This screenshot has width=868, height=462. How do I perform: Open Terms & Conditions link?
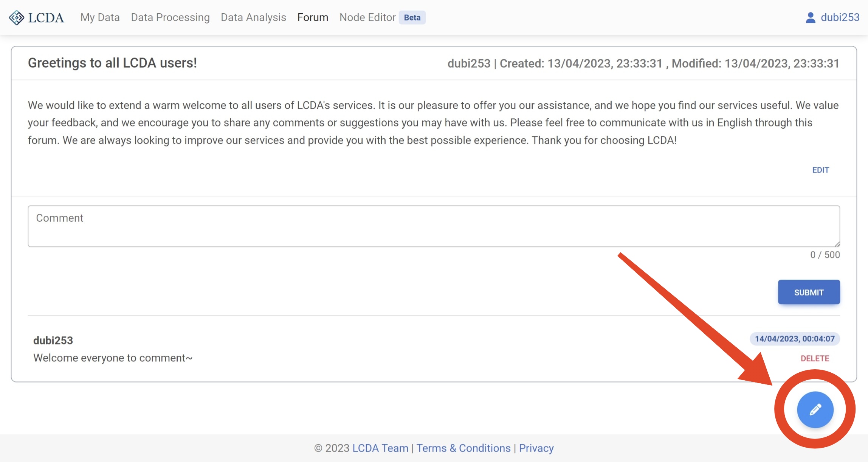coord(463,448)
